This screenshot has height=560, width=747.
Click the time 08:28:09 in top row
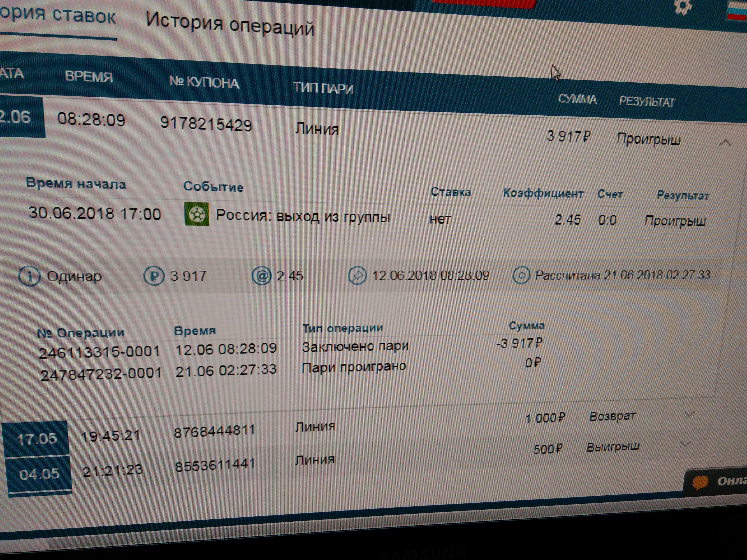pos(91,120)
